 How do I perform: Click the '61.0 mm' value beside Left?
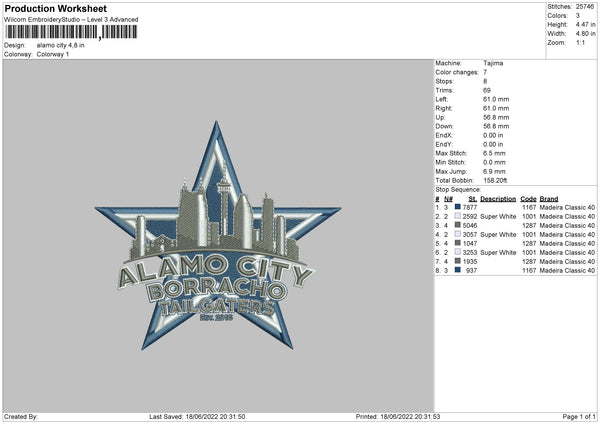[x=496, y=99]
